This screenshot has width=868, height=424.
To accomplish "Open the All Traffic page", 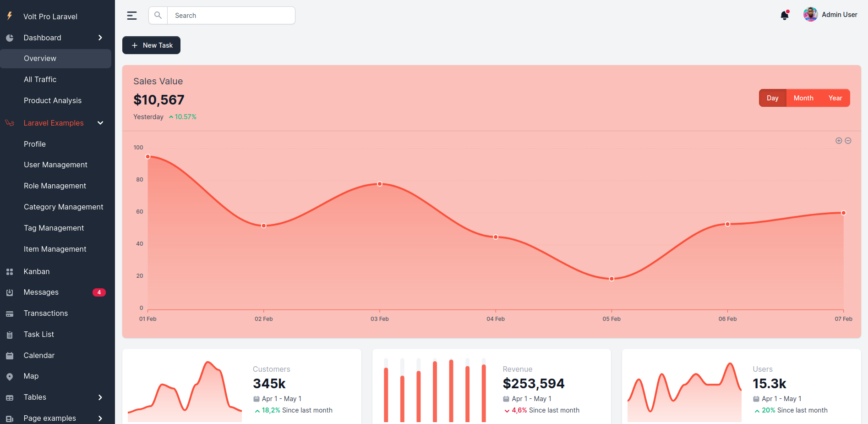I will [x=40, y=79].
